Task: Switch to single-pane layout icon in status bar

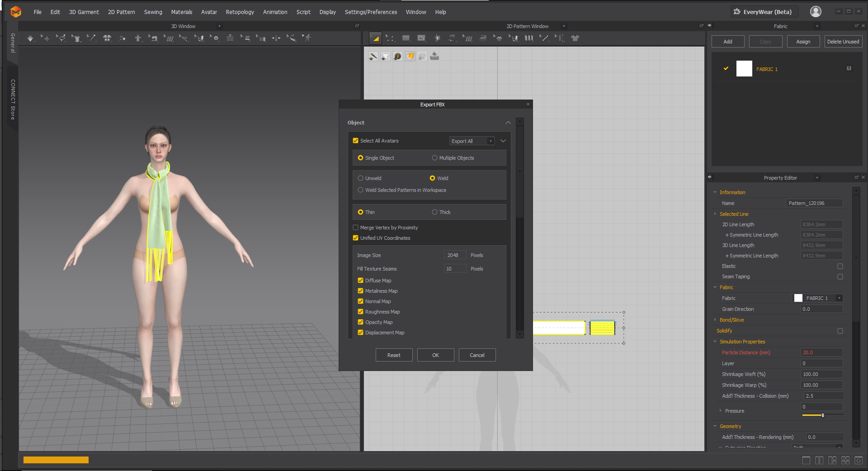Action: tap(806, 460)
